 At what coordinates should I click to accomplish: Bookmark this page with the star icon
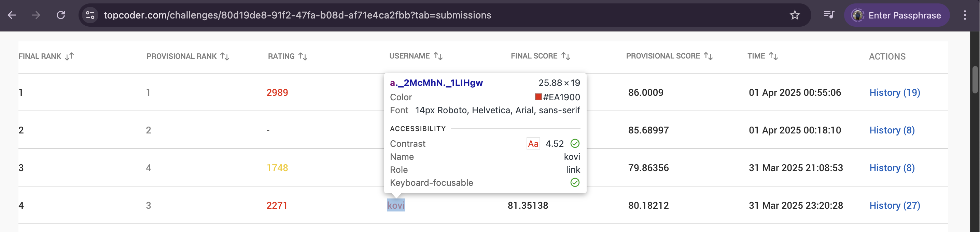point(795,15)
